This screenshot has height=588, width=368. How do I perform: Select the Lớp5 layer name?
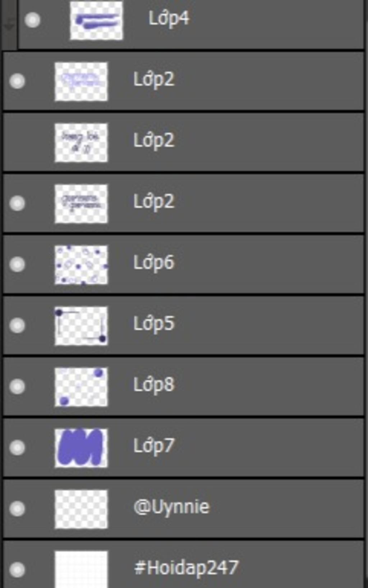pyautogui.click(x=154, y=324)
